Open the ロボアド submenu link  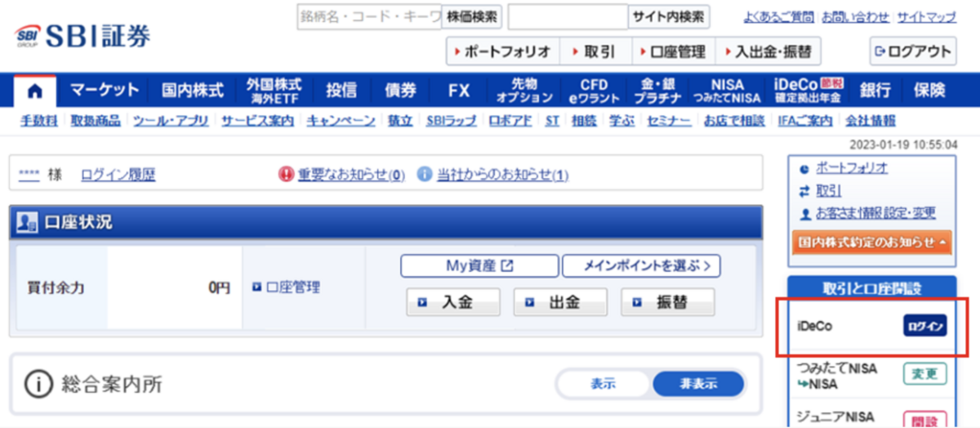tap(510, 121)
